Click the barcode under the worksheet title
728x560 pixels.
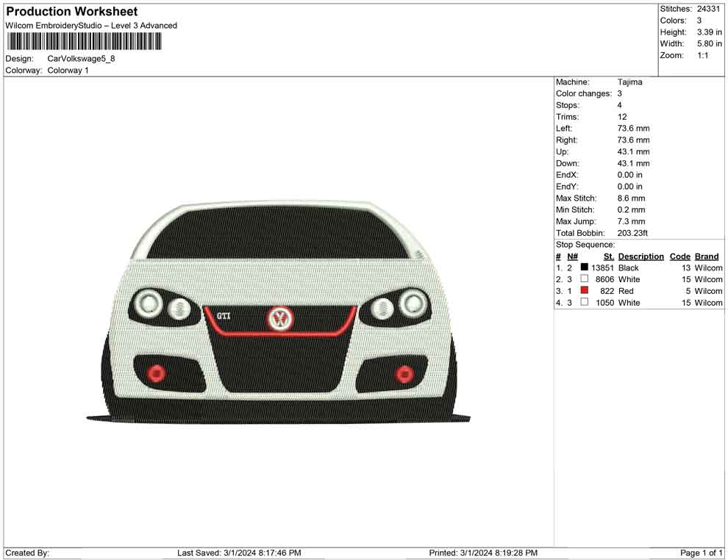(84, 41)
